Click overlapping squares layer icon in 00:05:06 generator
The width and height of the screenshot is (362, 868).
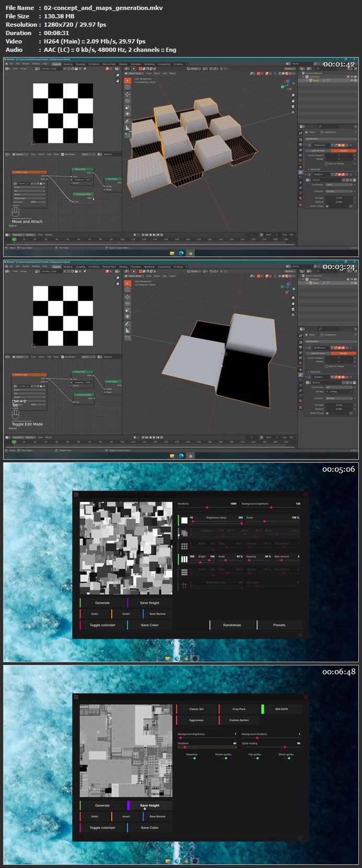click(184, 533)
